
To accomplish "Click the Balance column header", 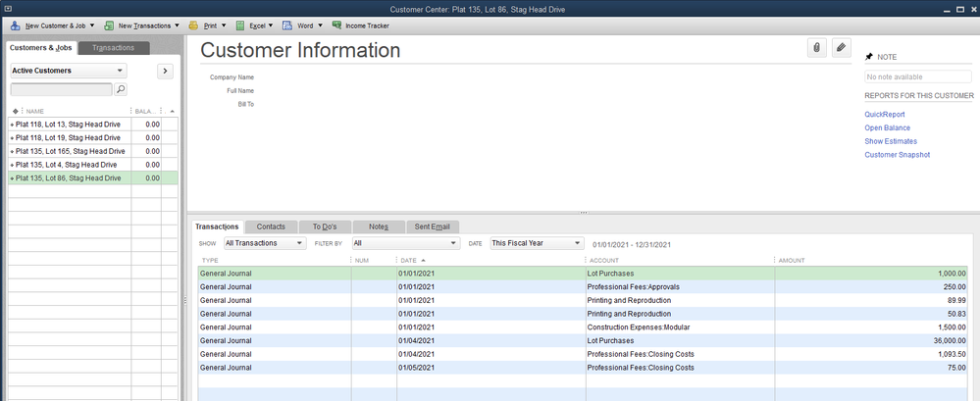I will click(145, 111).
